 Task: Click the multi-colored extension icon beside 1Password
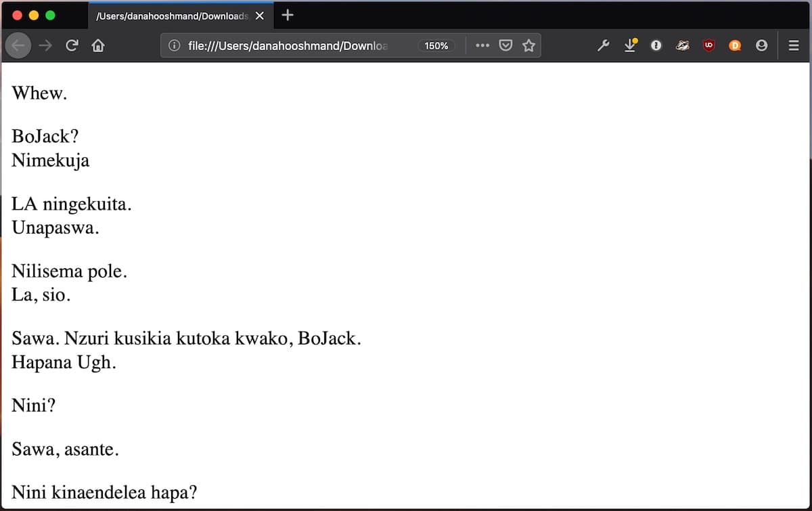point(682,45)
